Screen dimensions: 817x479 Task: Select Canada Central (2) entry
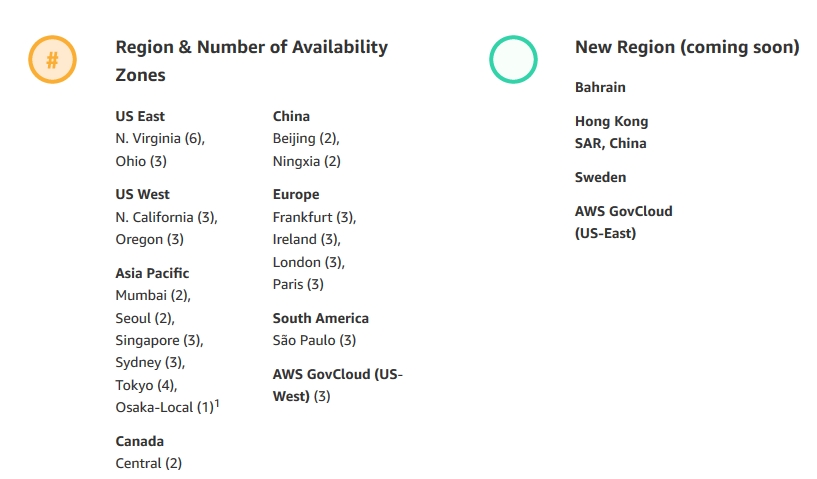(149, 463)
